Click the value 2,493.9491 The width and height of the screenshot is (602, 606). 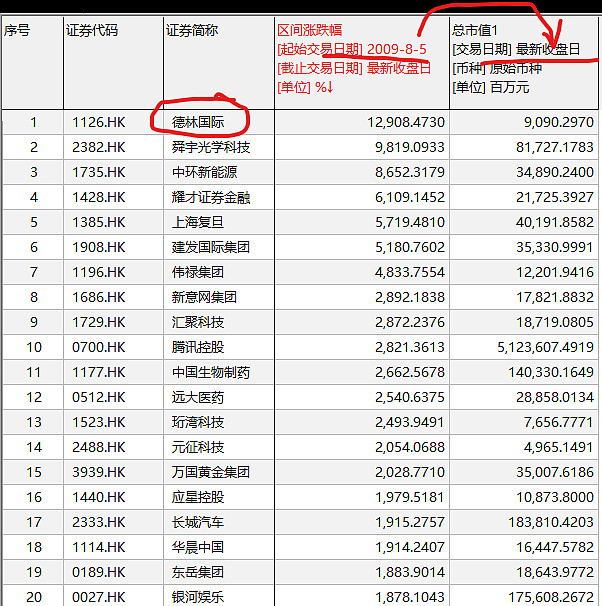coord(410,422)
